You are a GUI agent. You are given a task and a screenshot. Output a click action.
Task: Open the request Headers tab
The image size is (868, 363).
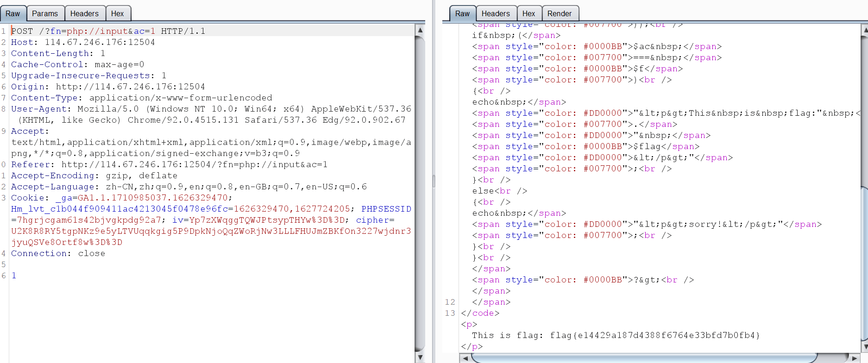pyautogui.click(x=84, y=13)
